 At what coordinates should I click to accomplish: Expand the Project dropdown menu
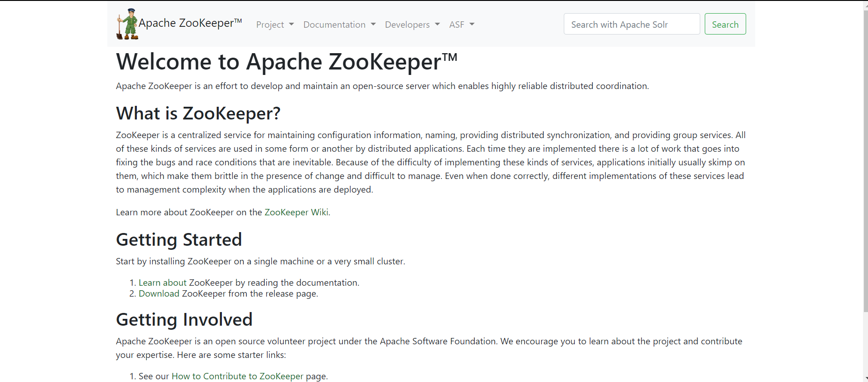[275, 25]
